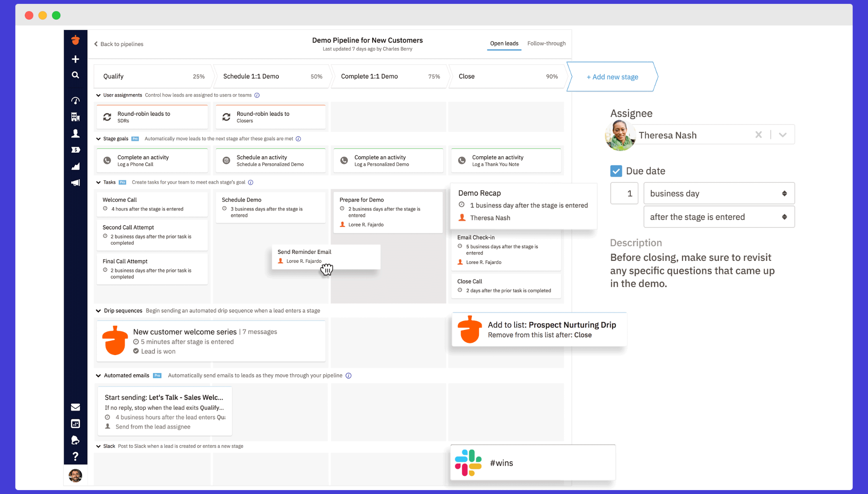The width and height of the screenshot is (868, 494).
Task: Collapse the Drip sequences section
Action: [99, 311]
